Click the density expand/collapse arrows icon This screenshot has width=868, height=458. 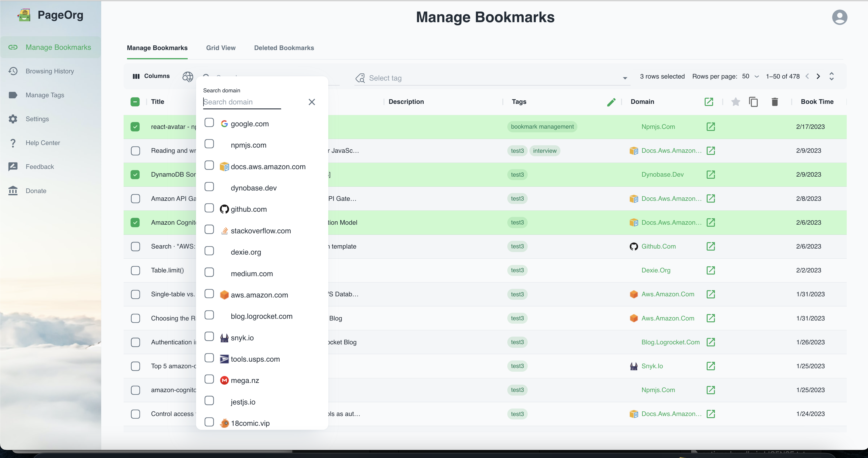(x=831, y=77)
